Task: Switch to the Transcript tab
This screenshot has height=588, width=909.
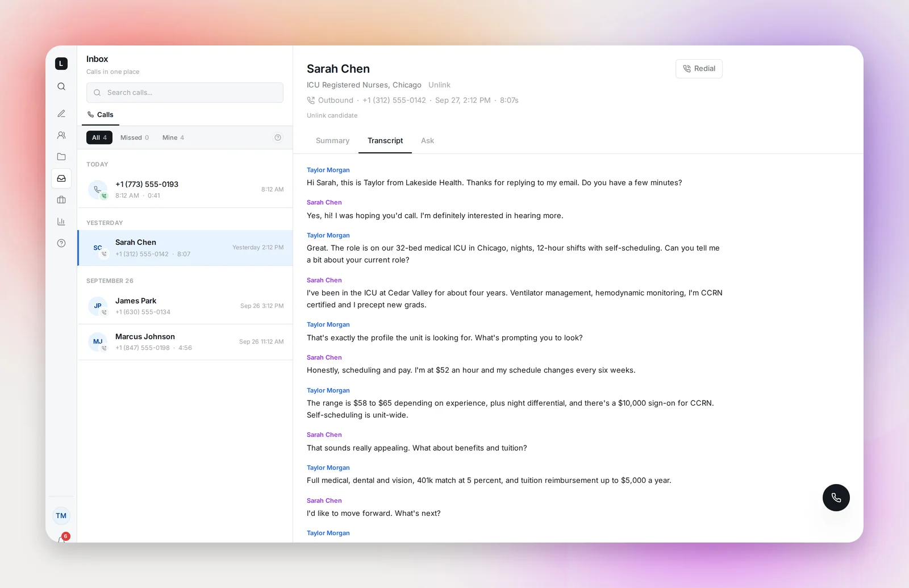Action: [385, 141]
